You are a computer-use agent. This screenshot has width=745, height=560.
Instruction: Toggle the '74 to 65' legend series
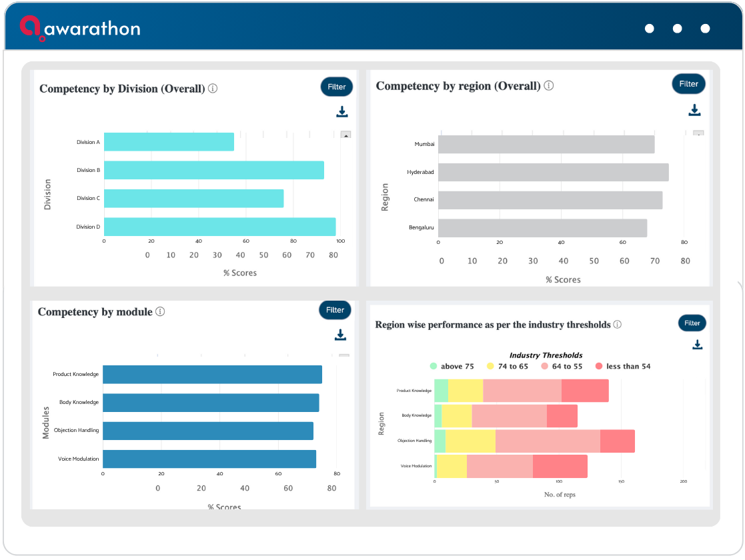point(508,366)
